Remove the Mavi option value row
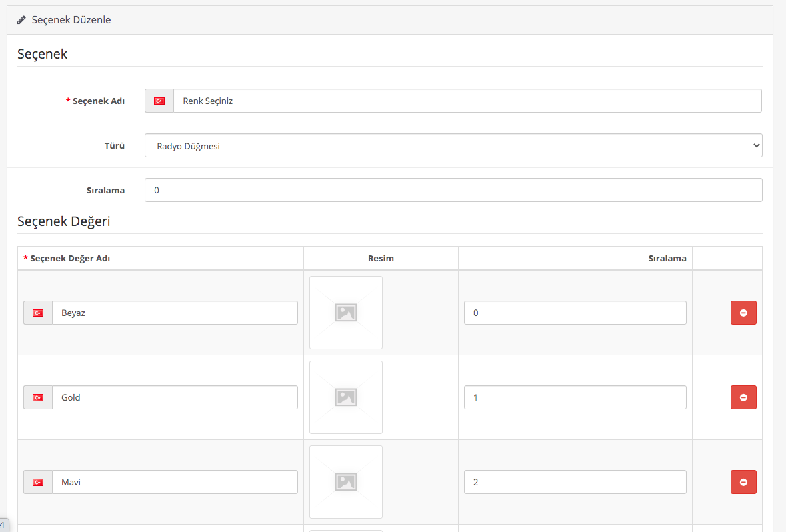 [743, 483]
